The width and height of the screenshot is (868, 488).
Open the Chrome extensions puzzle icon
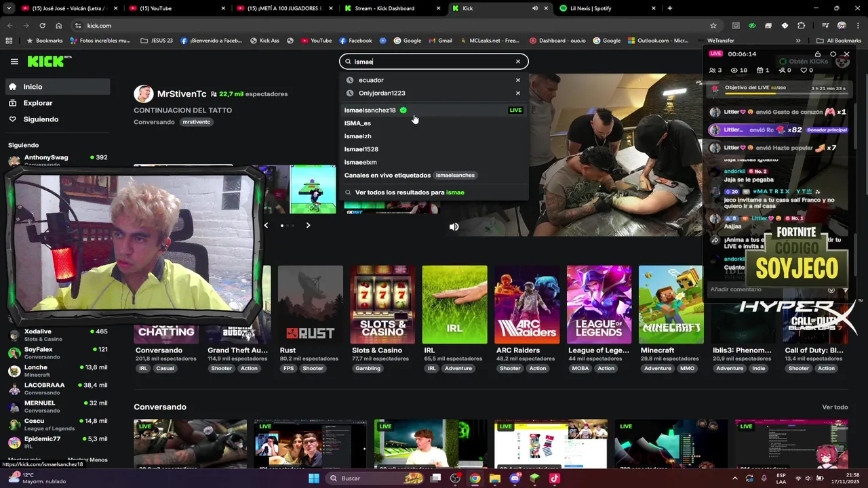[x=801, y=26]
